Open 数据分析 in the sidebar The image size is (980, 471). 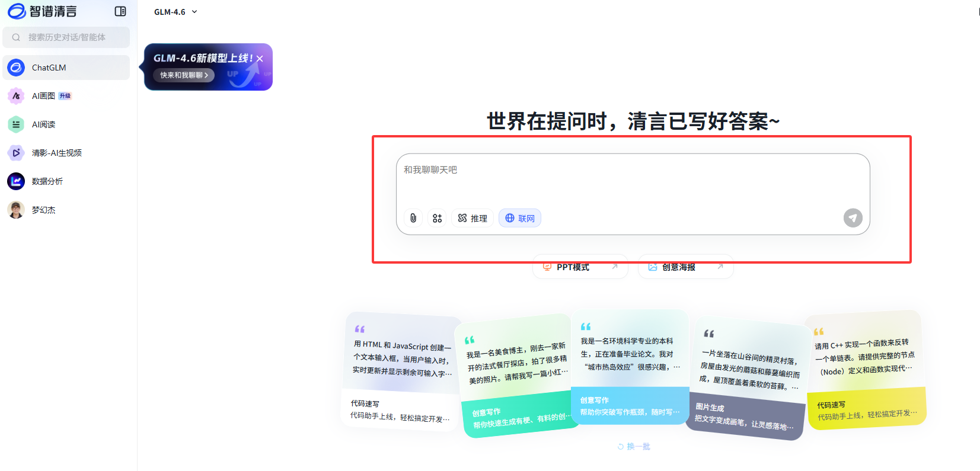[x=66, y=181]
